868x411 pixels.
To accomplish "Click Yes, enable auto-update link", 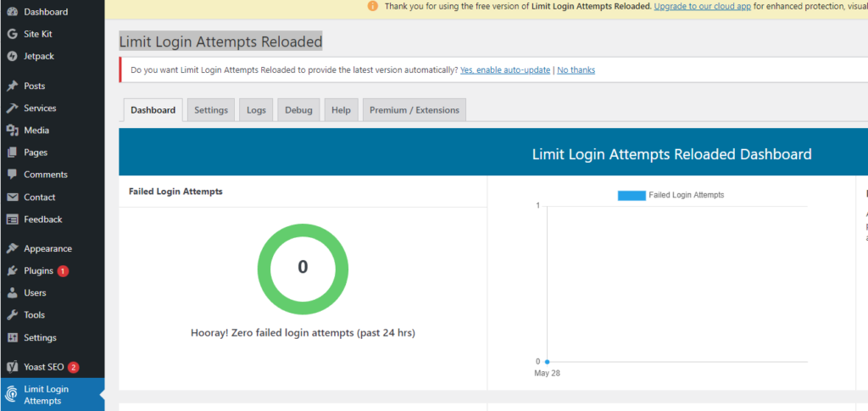I will (x=505, y=70).
